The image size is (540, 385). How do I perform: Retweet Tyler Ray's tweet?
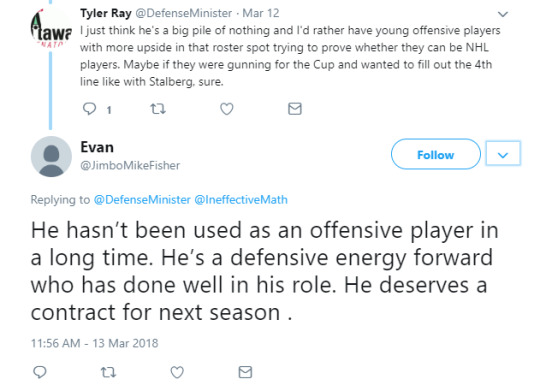158,109
